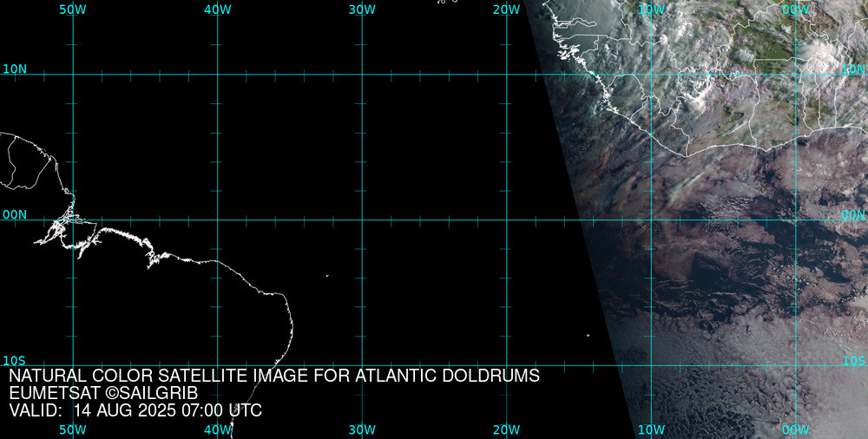Click the 00W longitude label along the bottom edge
Screen dimensions: 868x439
click(796, 430)
